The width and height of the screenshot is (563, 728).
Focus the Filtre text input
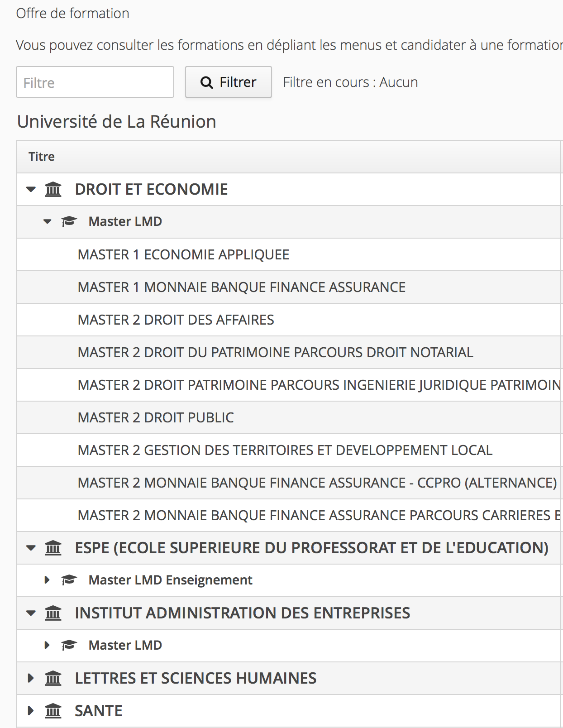tap(95, 82)
